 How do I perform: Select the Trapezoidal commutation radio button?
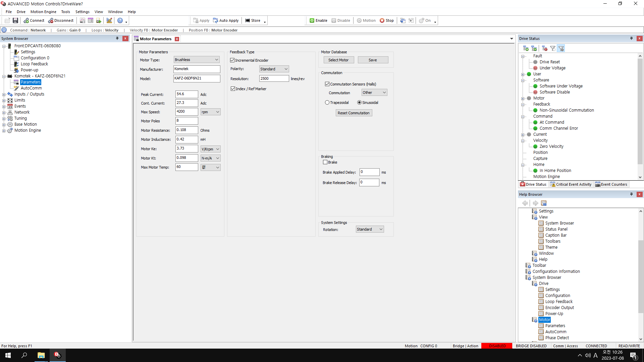coord(327,103)
